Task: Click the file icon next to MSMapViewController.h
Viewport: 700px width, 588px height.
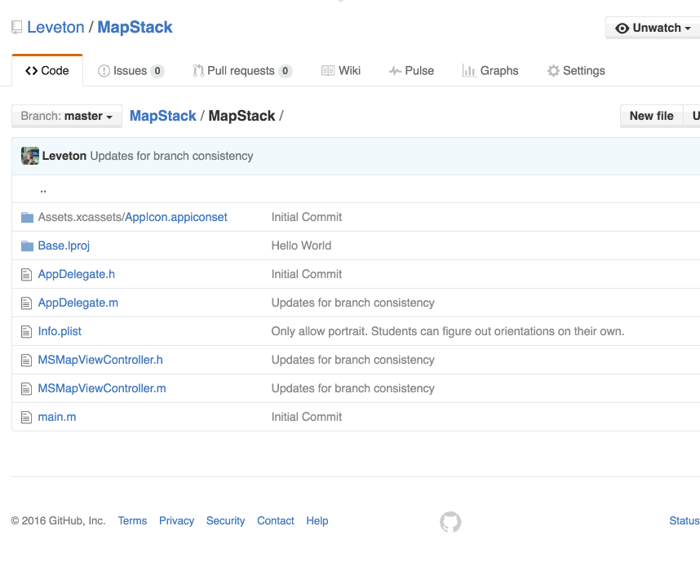Action: tap(27, 360)
